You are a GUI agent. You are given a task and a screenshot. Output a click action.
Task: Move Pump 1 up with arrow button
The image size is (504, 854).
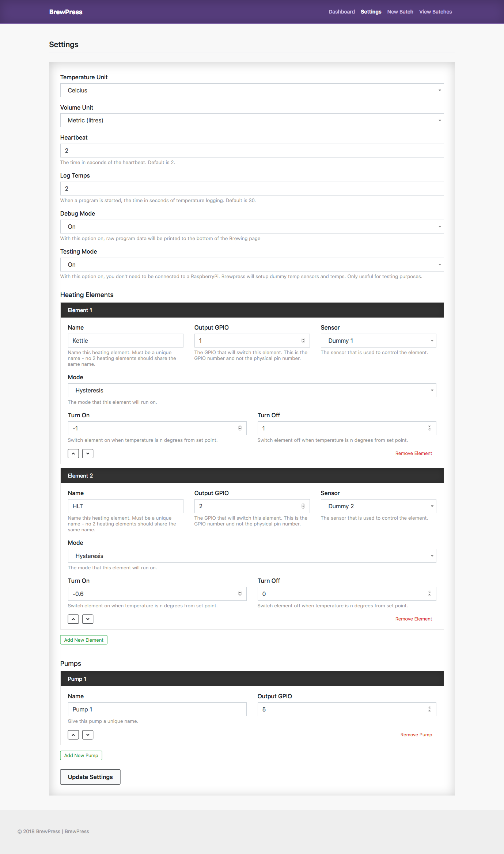(73, 735)
